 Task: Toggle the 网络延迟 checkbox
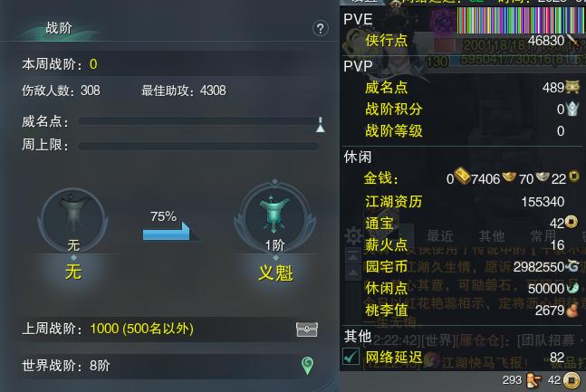pos(351,356)
